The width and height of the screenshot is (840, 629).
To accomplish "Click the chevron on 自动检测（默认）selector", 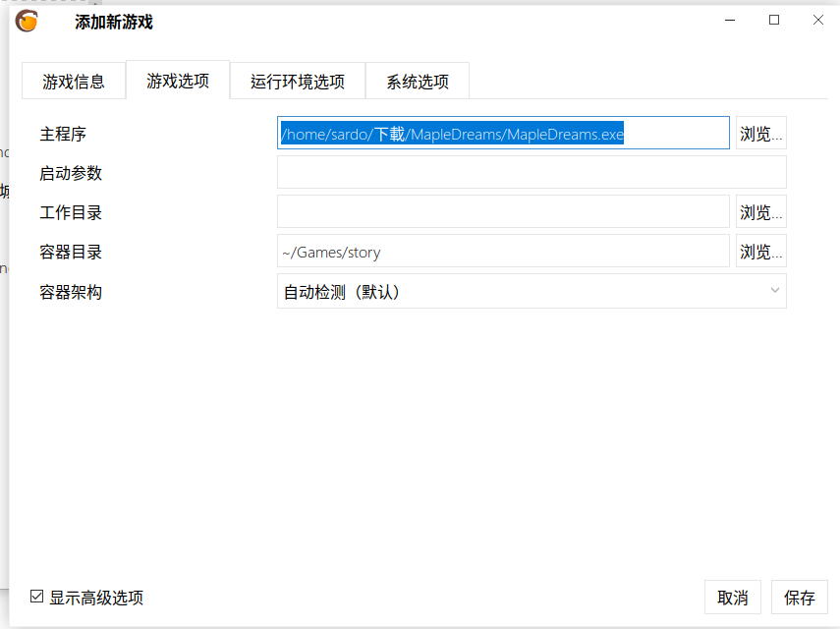I will pos(775,291).
